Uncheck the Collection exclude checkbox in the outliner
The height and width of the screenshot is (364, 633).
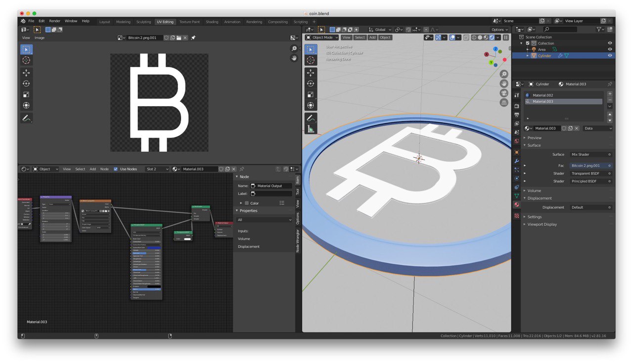528,43
